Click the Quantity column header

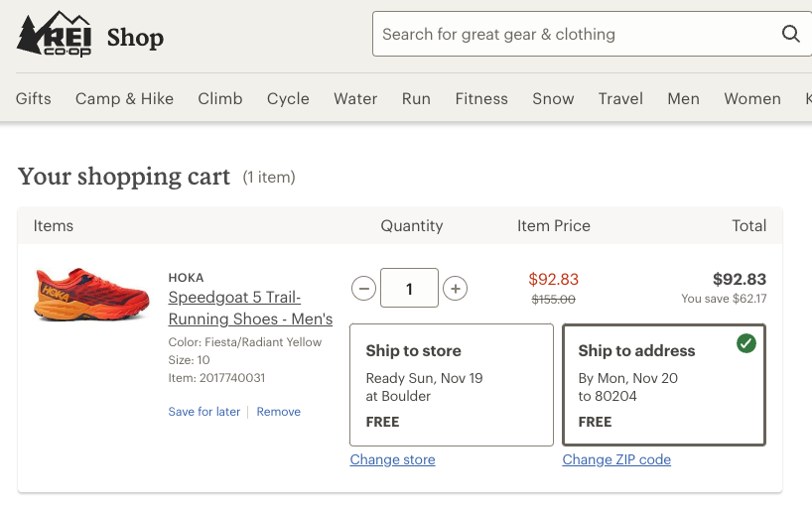click(x=412, y=226)
